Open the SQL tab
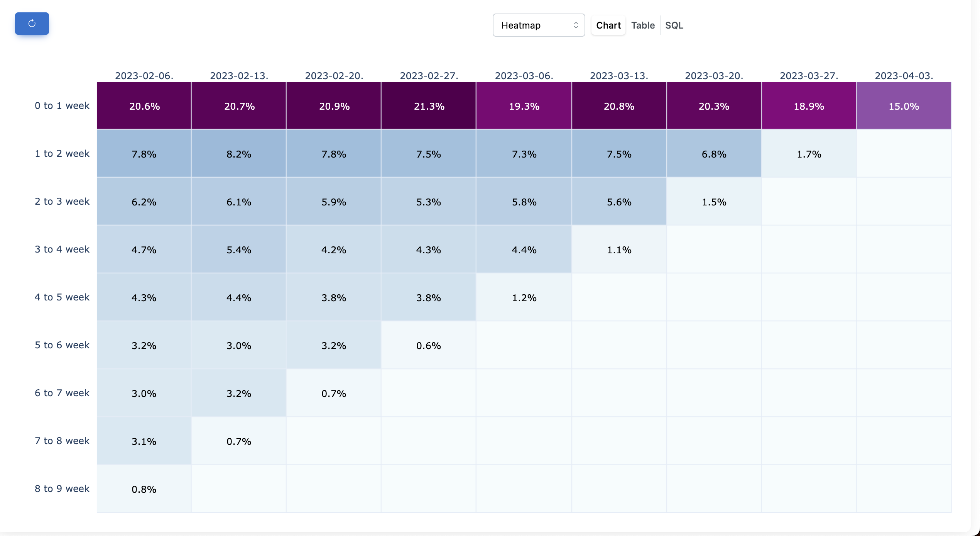980x536 pixels. point(674,25)
